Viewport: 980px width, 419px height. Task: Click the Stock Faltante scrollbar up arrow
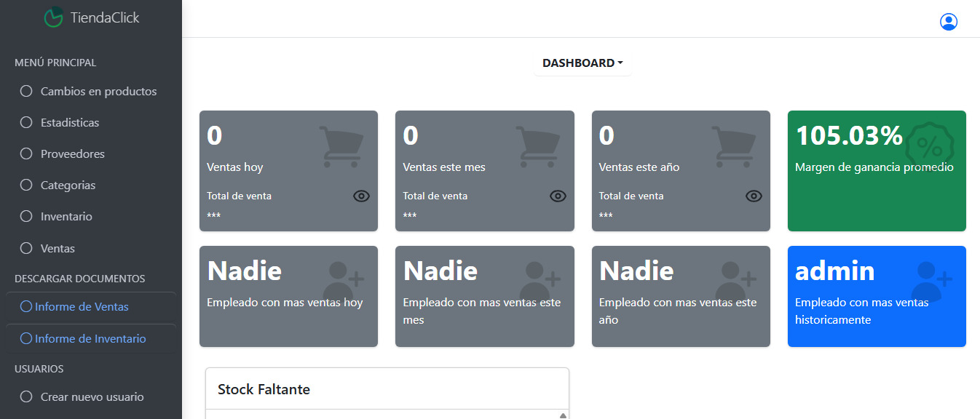pyautogui.click(x=563, y=415)
